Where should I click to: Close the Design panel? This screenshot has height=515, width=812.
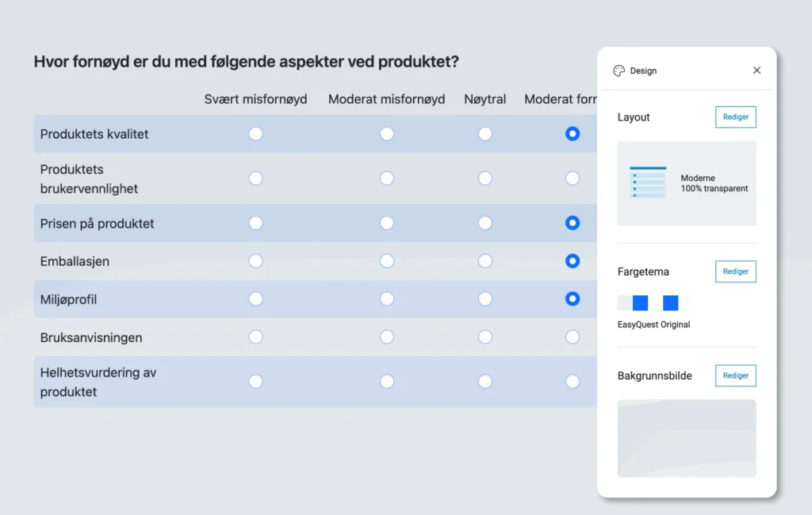[756, 71]
